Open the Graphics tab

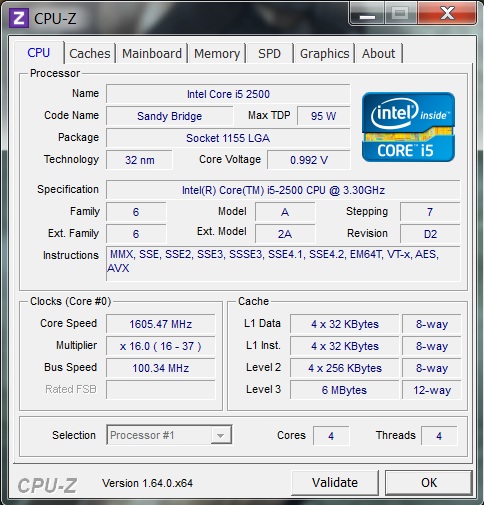pos(324,53)
